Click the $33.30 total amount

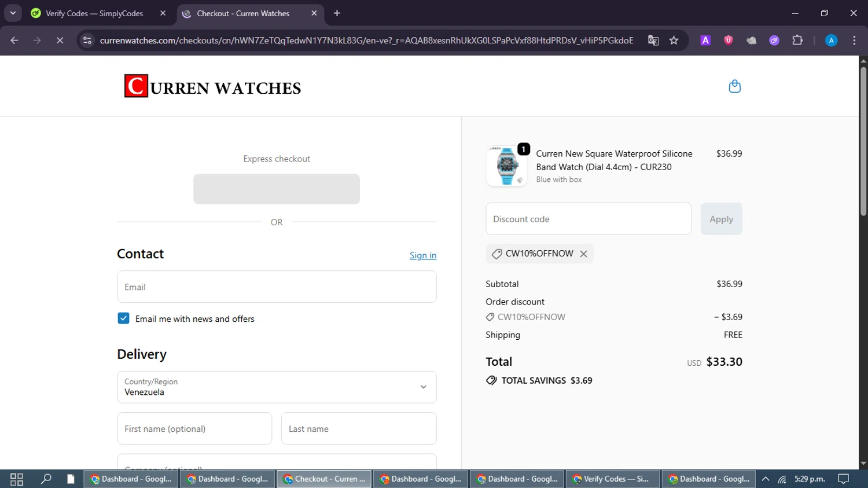click(x=724, y=362)
